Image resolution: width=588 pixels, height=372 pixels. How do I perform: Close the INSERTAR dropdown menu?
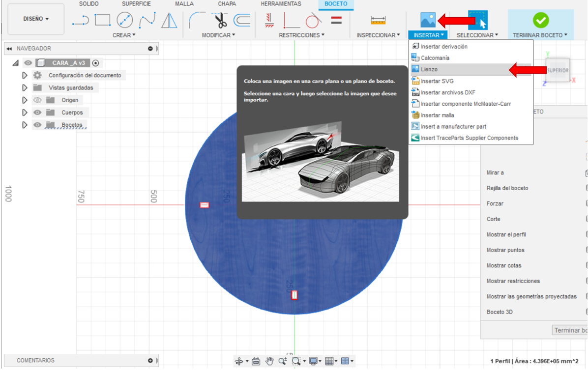click(x=429, y=35)
